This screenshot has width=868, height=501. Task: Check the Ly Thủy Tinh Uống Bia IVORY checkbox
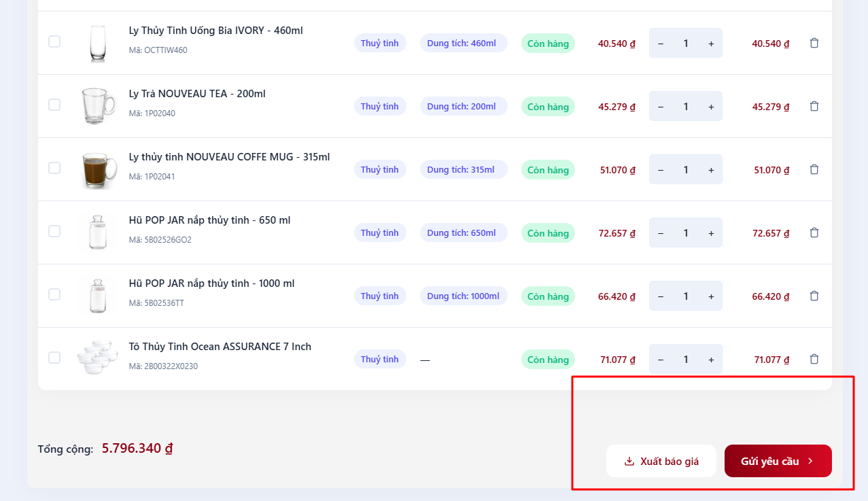pos(54,41)
